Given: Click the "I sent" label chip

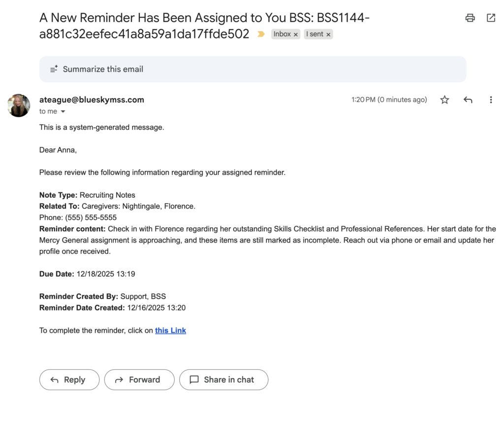Looking at the screenshot, I should tap(315, 34).
